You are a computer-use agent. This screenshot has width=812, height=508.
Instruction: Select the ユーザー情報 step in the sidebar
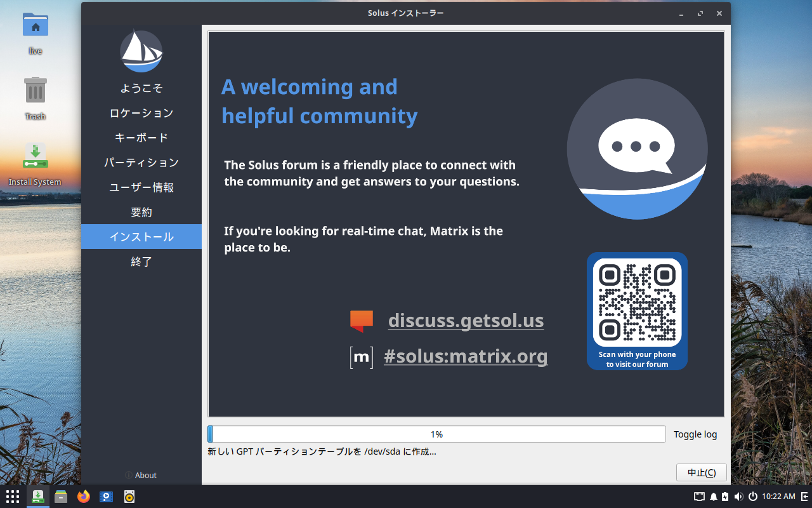click(141, 187)
